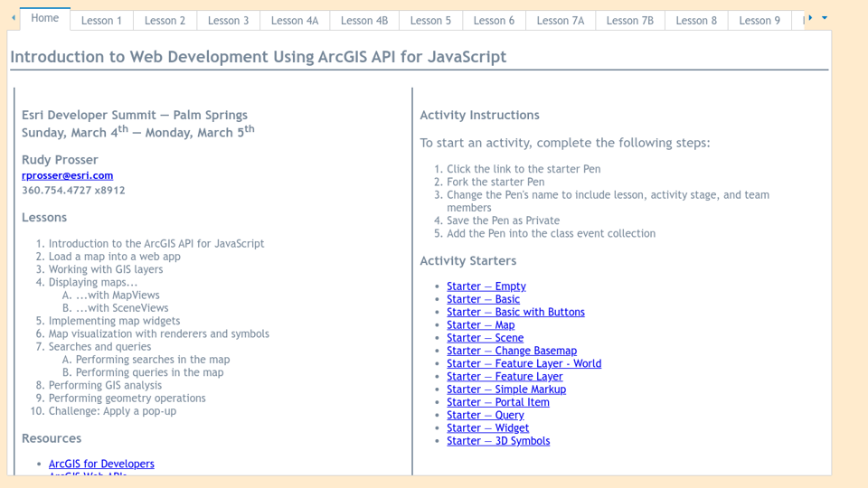Open the ArcGIS for Developers link

pos(101,464)
